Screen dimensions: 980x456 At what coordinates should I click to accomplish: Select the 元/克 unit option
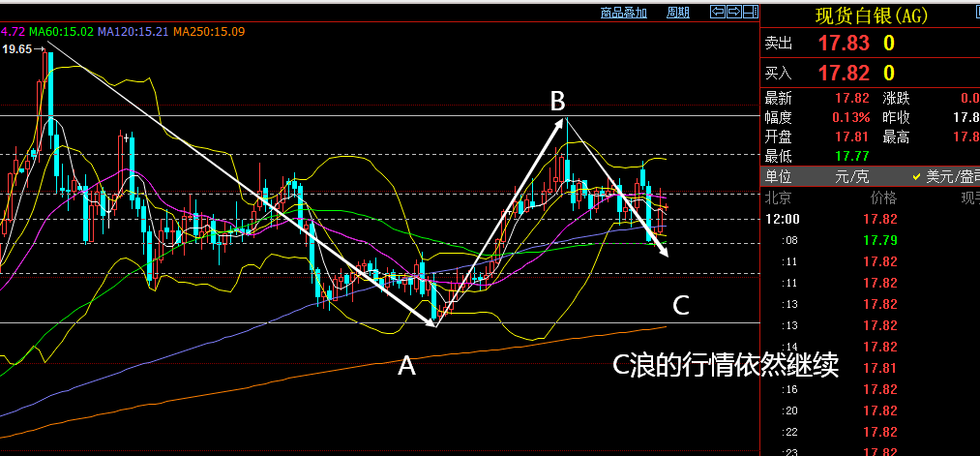[x=854, y=176]
